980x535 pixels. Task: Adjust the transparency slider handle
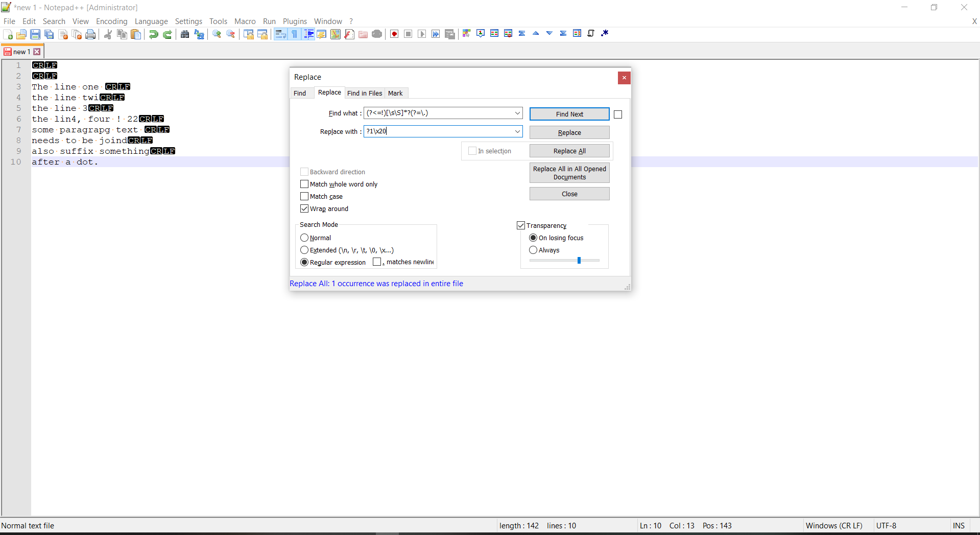[579, 261]
